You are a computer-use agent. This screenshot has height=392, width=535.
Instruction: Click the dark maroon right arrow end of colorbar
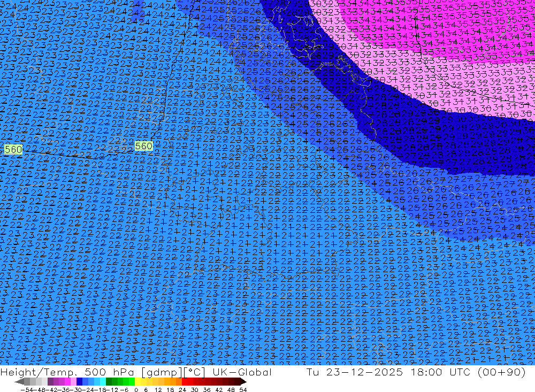(243, 381)
